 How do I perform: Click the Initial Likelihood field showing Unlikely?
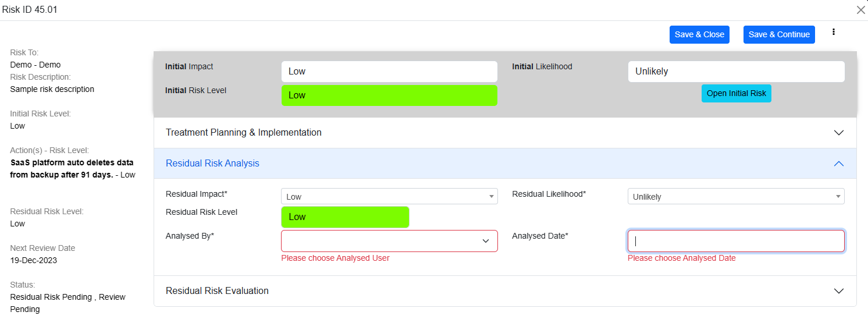click(735, 72)
